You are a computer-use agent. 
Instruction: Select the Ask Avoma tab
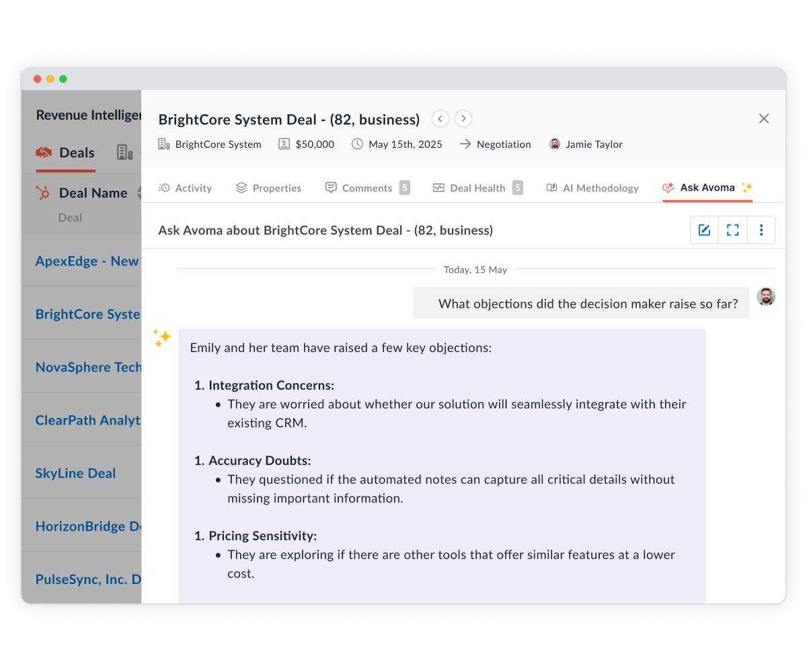(707, 187)
